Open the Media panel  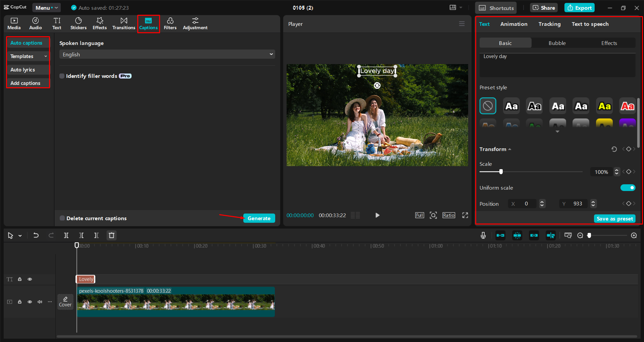point(14,23)
